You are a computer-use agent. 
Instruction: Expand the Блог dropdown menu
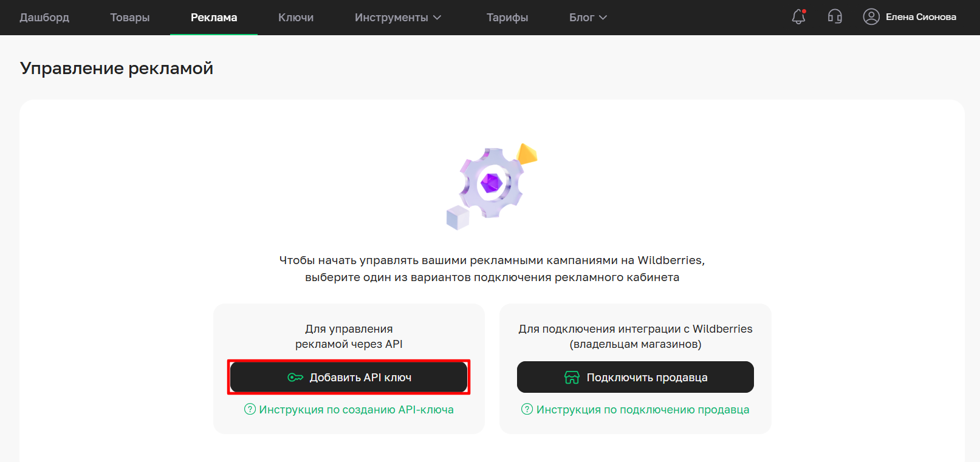588,18
